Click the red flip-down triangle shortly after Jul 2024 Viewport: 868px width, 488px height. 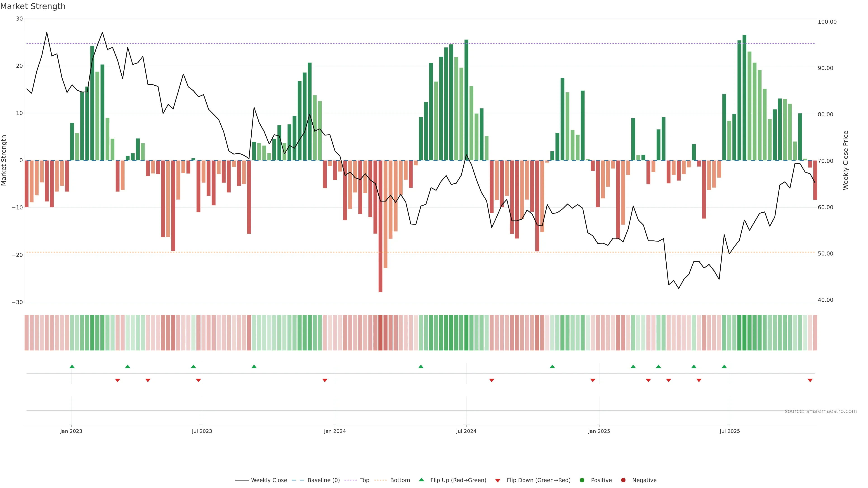tap(492, 380)
